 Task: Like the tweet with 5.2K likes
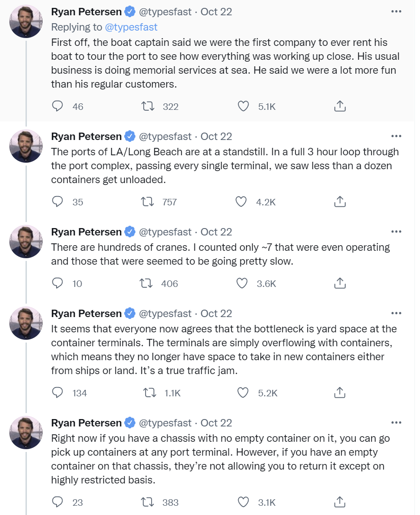point(243,393)
